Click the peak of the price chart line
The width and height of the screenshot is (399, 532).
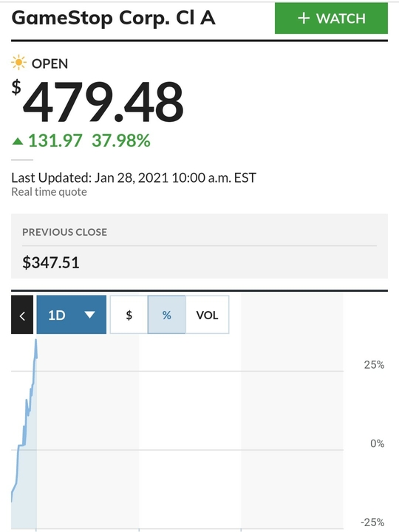(36, 341)
